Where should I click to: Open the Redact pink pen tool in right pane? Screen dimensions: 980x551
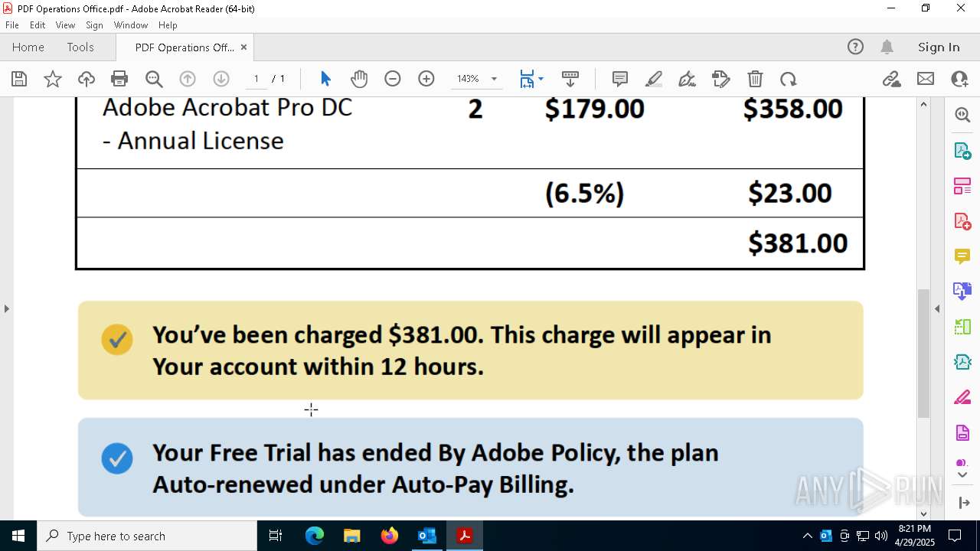click(962, 398)
